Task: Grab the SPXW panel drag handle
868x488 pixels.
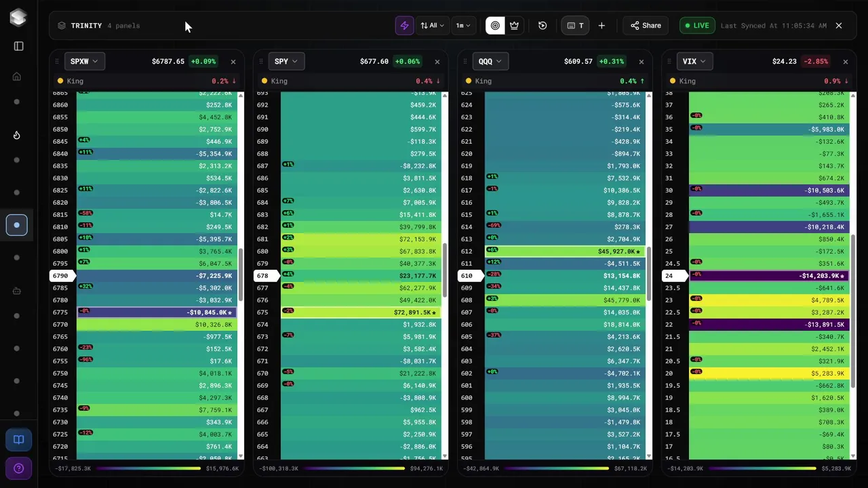Action: coord(57,62)
